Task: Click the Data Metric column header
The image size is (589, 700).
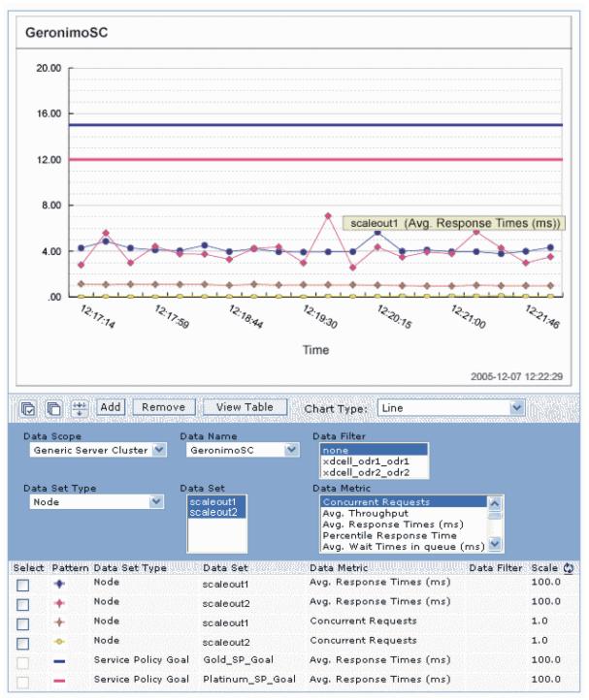Action: coord(339,568)
